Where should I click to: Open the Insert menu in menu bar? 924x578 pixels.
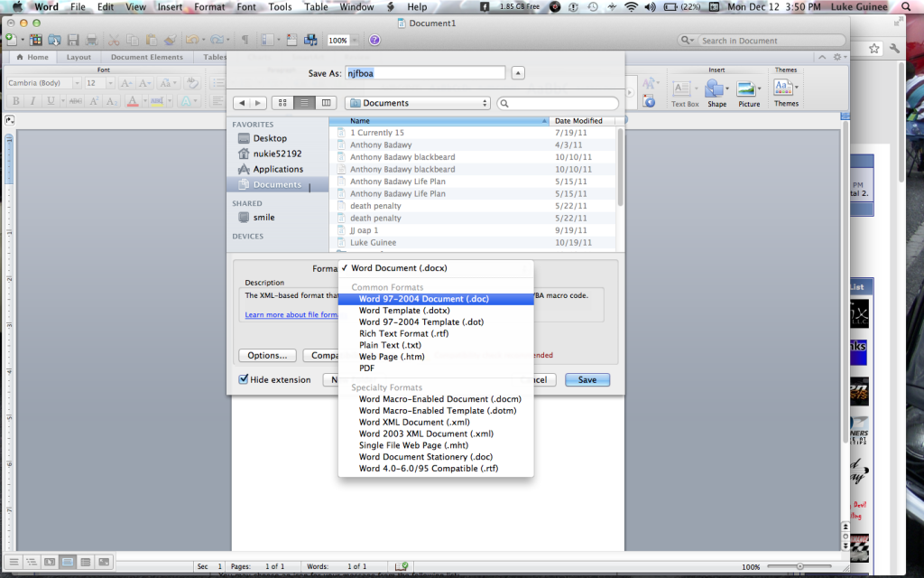[170, 7]
